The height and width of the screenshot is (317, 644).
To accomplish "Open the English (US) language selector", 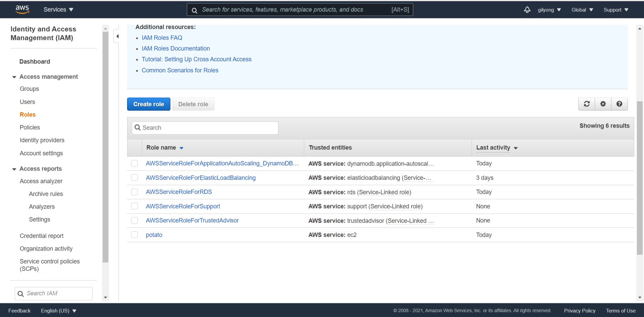I will tap(59, 311).
